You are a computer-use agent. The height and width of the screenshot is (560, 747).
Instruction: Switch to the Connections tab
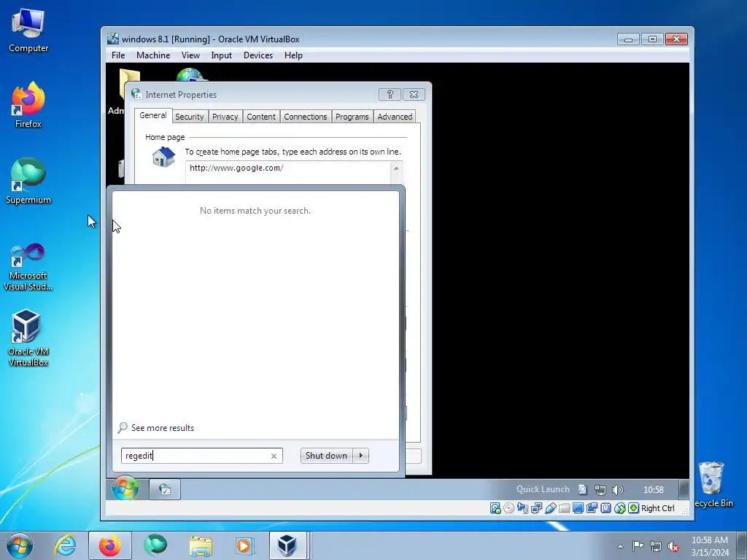coord(306,117)
